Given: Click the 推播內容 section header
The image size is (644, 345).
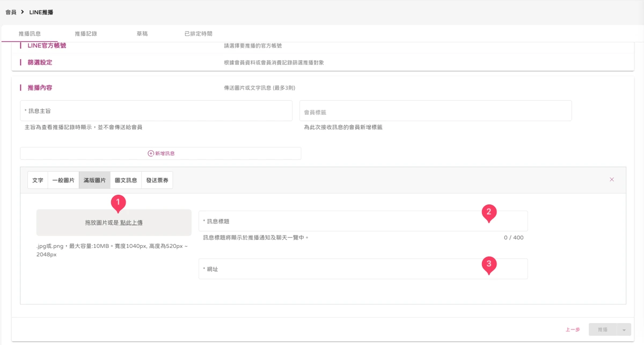Looking at the screenshot, I should [40, 87].
